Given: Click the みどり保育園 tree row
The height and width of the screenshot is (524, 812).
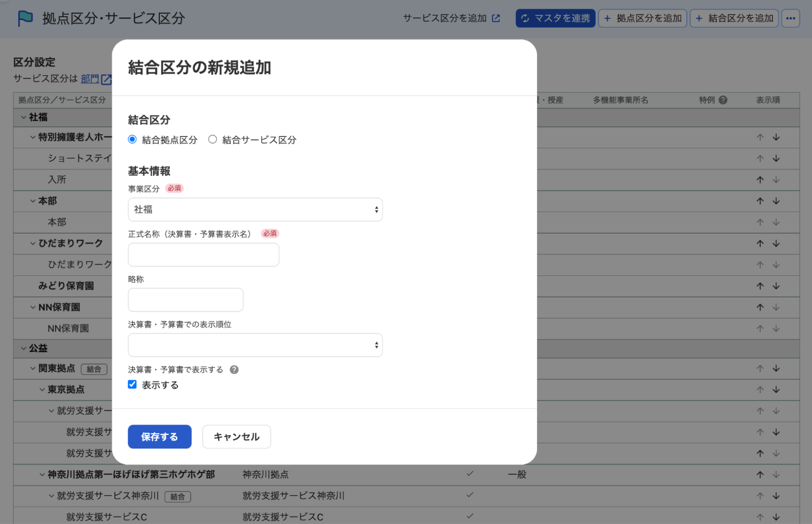Looking at the screenshot, I should click(406, 286).
